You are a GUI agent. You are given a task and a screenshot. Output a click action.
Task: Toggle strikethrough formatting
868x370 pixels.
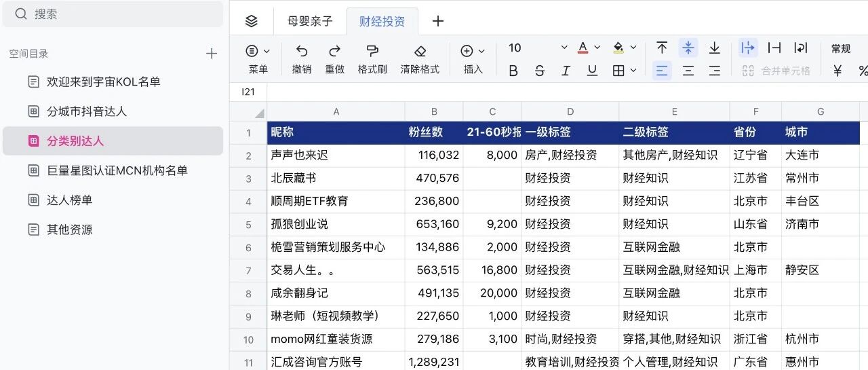540,71
